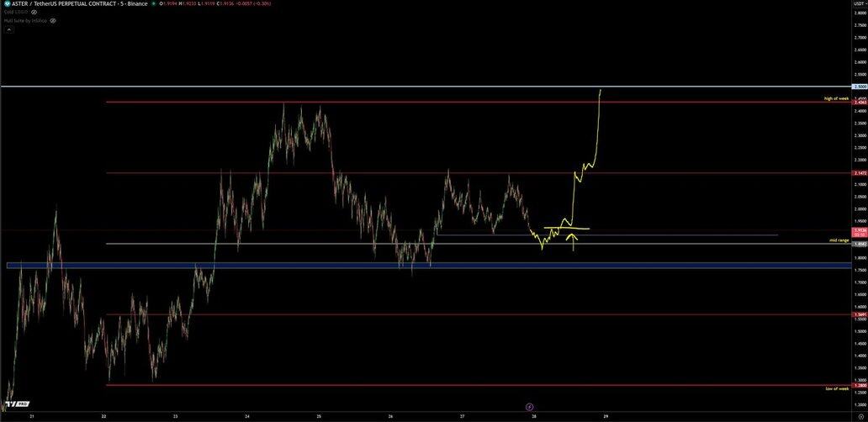Hide the Mull Suite by Insilico indicator

tap(52, 20)
